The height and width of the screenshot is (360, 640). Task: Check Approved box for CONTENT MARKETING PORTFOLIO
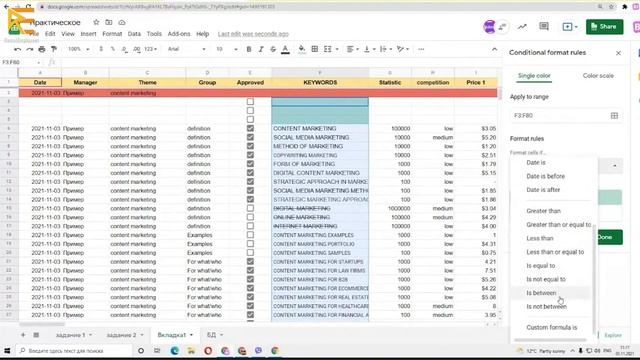coord(250,244)
